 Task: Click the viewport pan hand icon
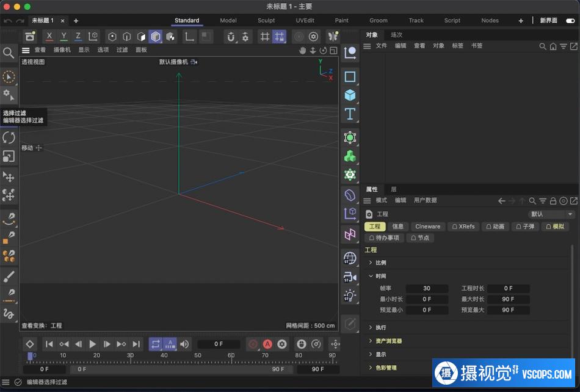[x=302, y=50]
